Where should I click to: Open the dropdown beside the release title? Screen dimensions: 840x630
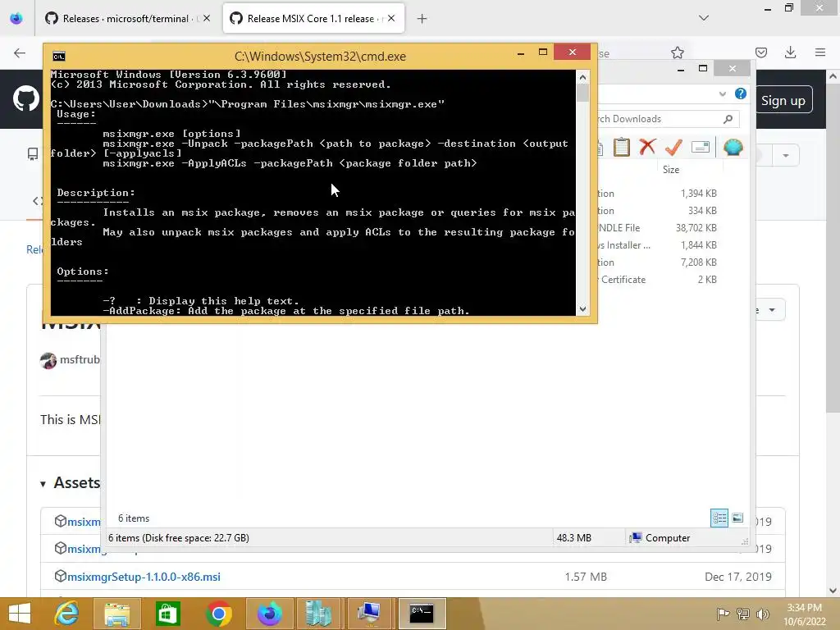coord(772,310)
